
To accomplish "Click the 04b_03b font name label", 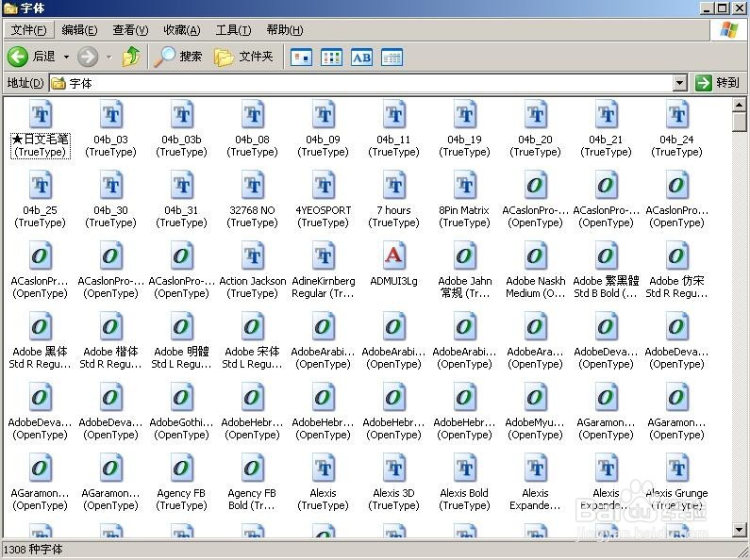I will point(182,146).
